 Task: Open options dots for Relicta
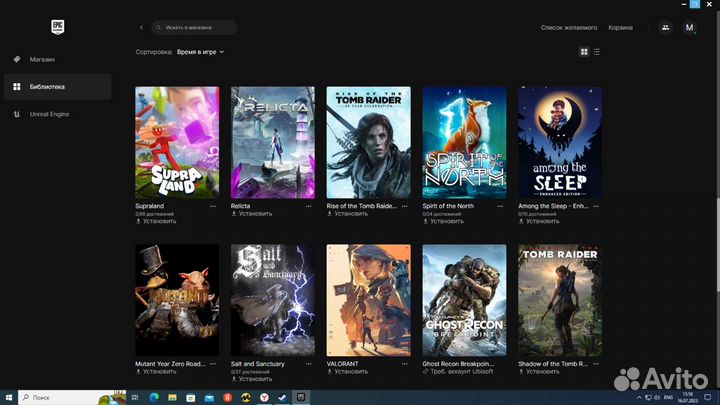(x=309, y=206)
